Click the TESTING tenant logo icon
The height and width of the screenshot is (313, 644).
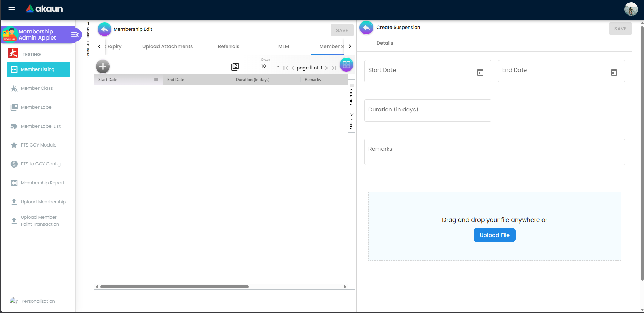point(13,53)
